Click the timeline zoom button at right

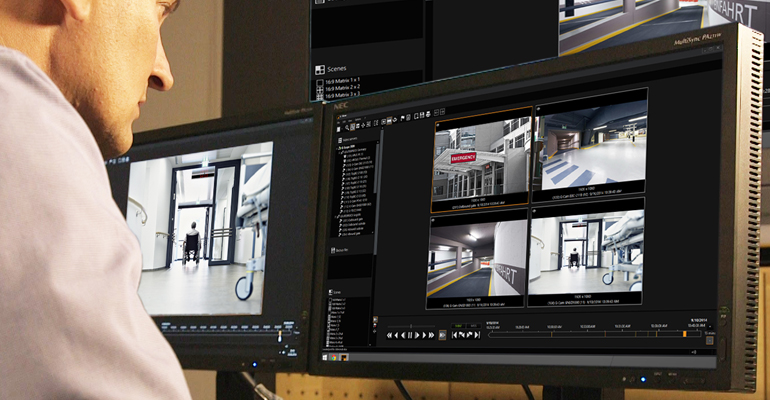[709, 340]
